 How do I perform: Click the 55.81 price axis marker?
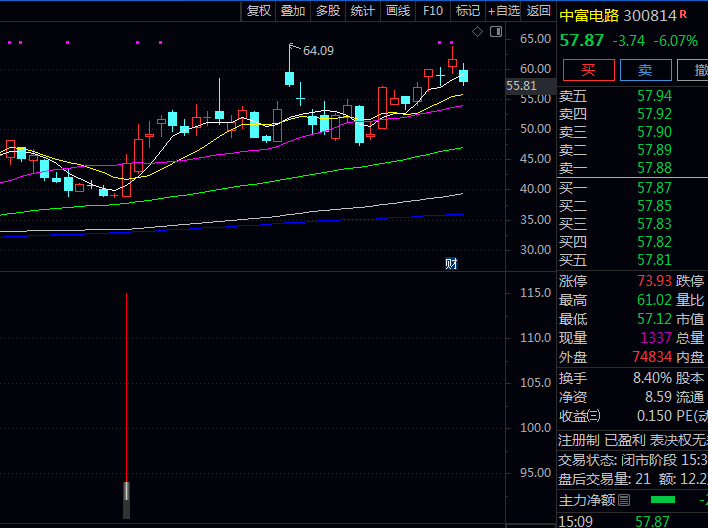pyautogui.click(x=522, y=85)
